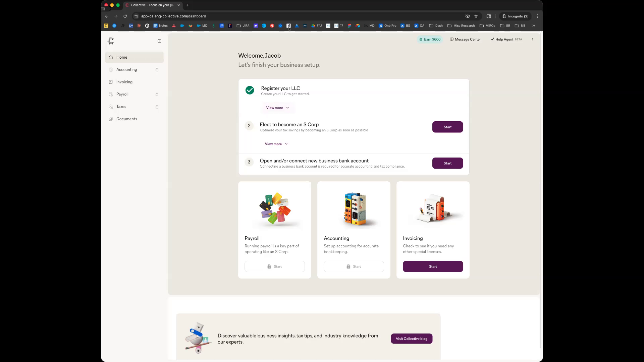
Task: Start the S Corp election step
Action: click(447, 127)
